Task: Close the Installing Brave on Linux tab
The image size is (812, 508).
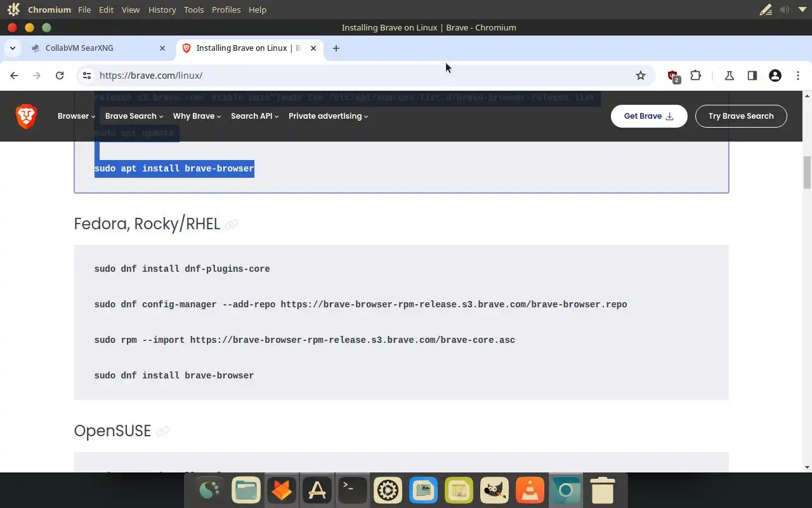Action: click(313, 48)
